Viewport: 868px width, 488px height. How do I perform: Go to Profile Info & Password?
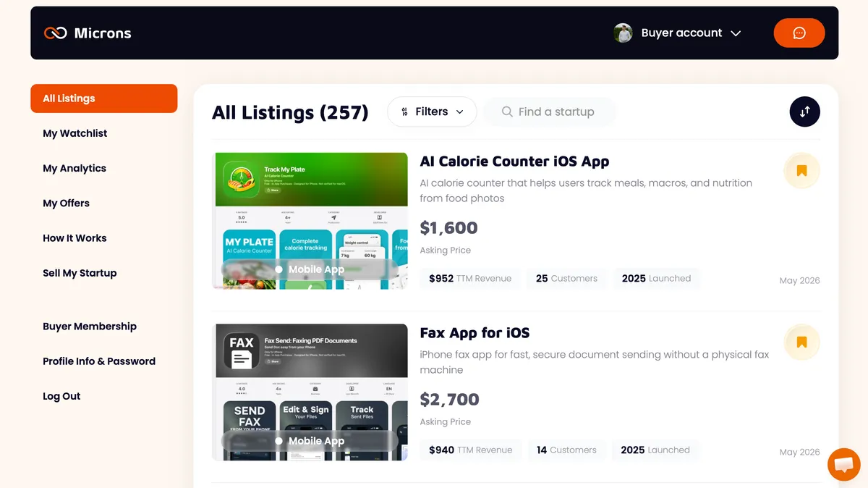click(x=99, y=361)
